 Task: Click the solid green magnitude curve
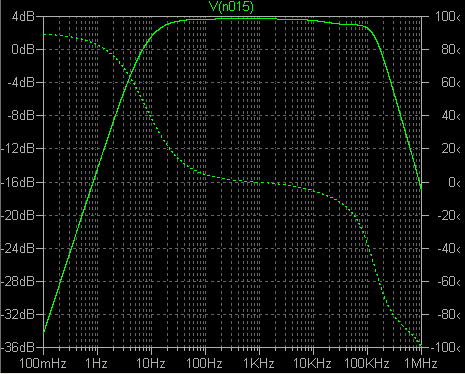(x=233, y=19)
